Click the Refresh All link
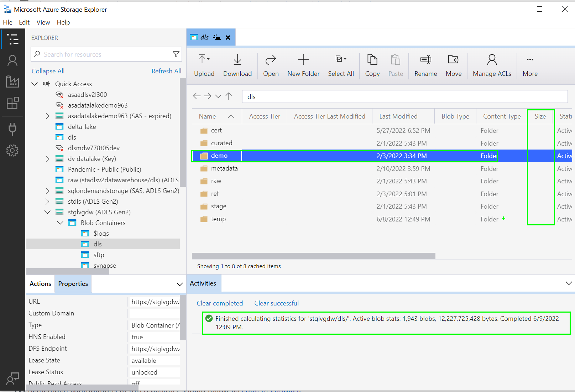Screen dimensions: 575x392 [x=166, y=71]
